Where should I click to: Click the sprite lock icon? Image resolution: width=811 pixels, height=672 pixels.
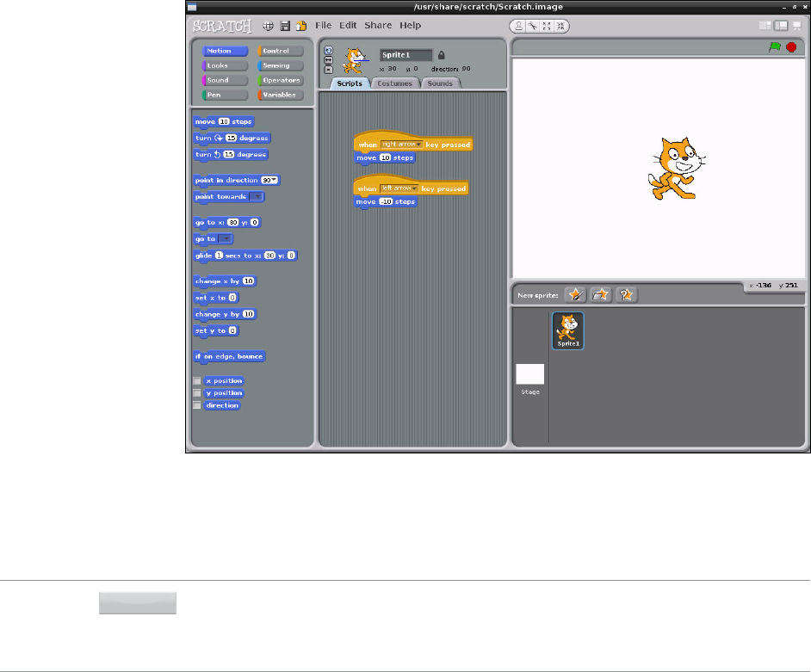441,55
